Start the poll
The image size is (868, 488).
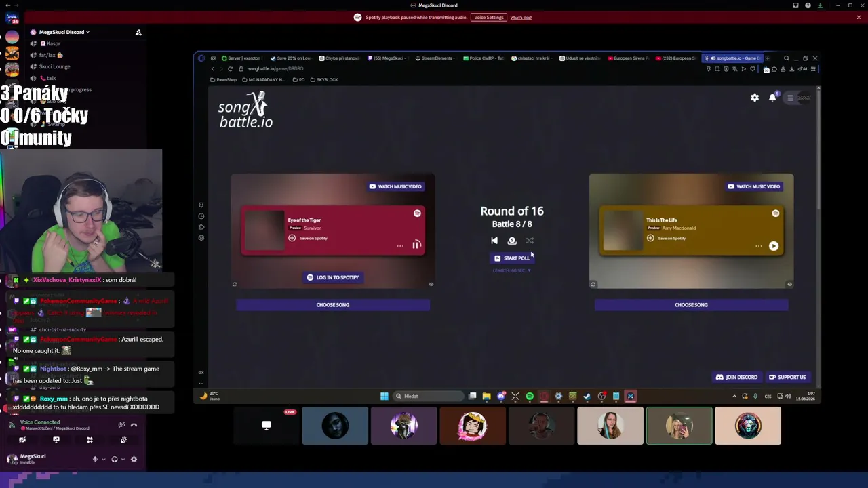point(512,258)
